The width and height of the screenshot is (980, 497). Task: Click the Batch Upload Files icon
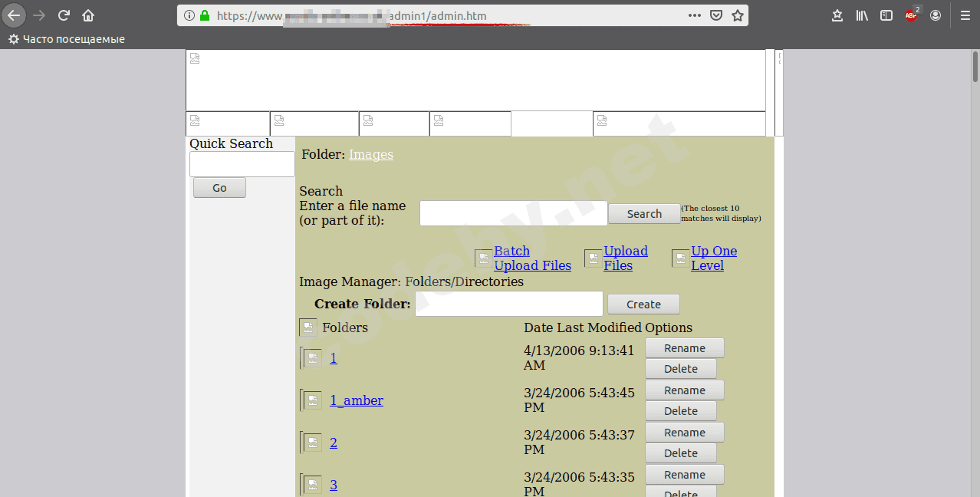(484, 258)
